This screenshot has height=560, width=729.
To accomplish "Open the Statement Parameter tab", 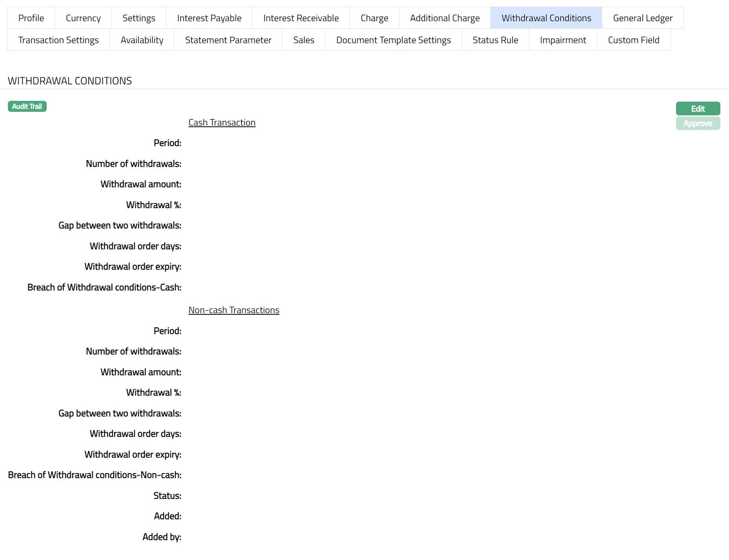I will pos(228,40).
